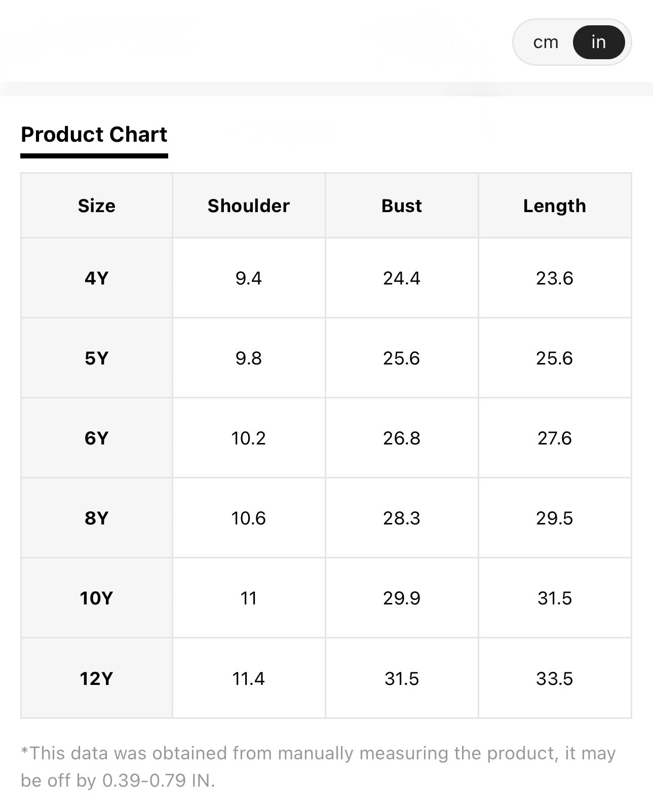
Task: Click the manual measurement disclaimer note
Action: pos(318,766)
